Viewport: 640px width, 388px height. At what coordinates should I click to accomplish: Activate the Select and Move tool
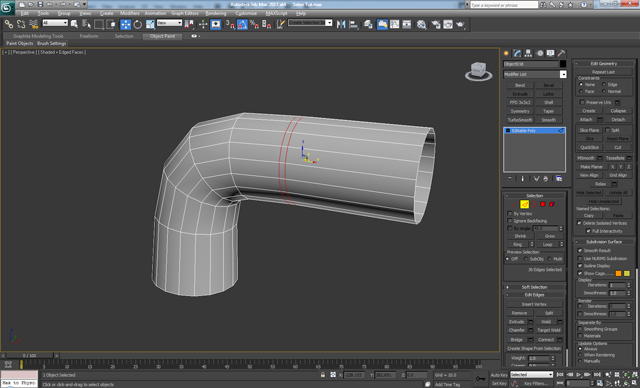coord(126,24)
